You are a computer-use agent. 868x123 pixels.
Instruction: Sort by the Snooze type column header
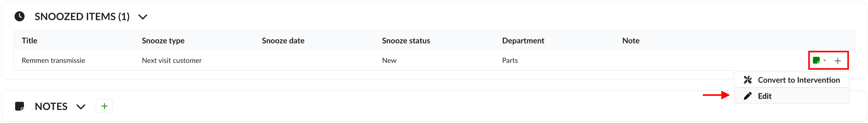(163, 41)
